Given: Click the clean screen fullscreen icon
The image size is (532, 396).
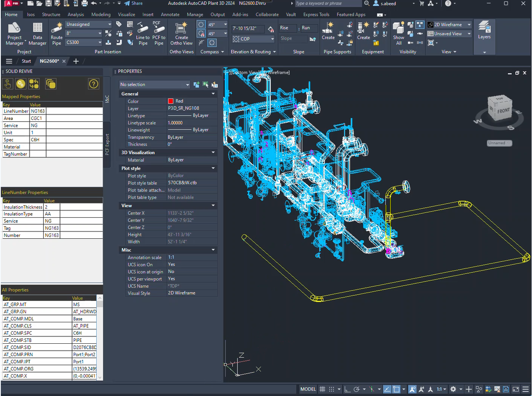Looking at the screenshot, I should [516, 389].
